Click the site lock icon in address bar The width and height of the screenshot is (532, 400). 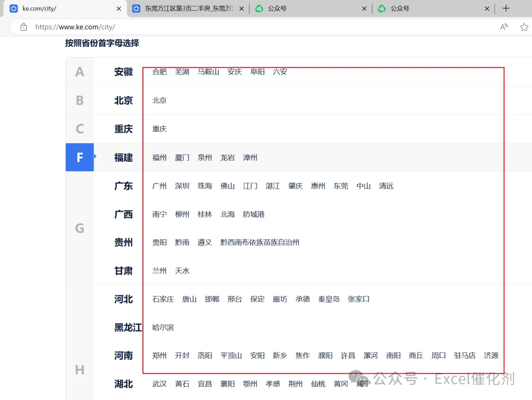click(24, 27)
